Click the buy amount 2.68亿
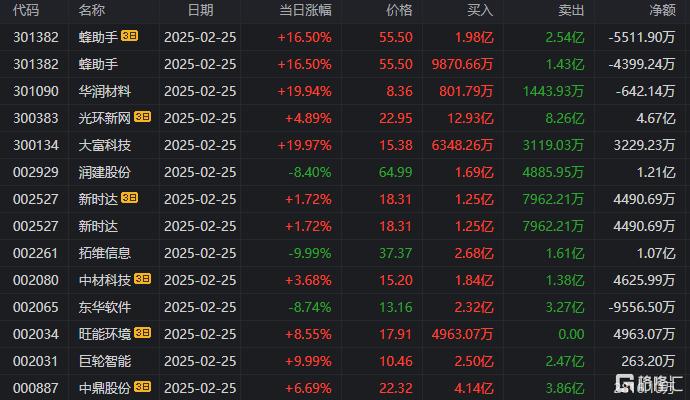690x400 pixels. [x=474, y=253]
